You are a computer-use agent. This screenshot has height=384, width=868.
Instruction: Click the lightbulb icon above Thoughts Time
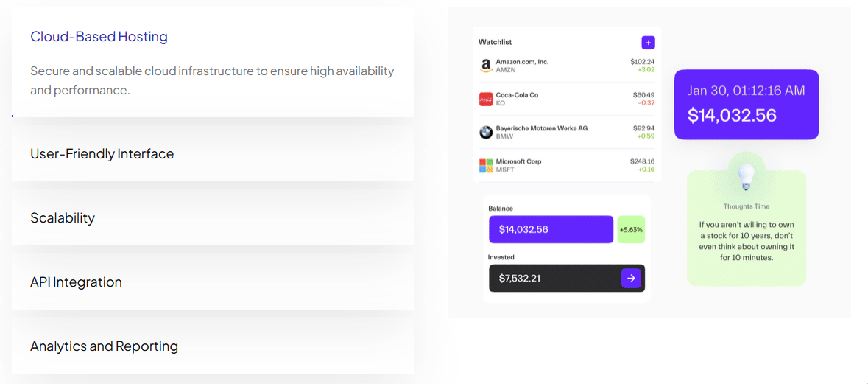click(x=747, y=178)
